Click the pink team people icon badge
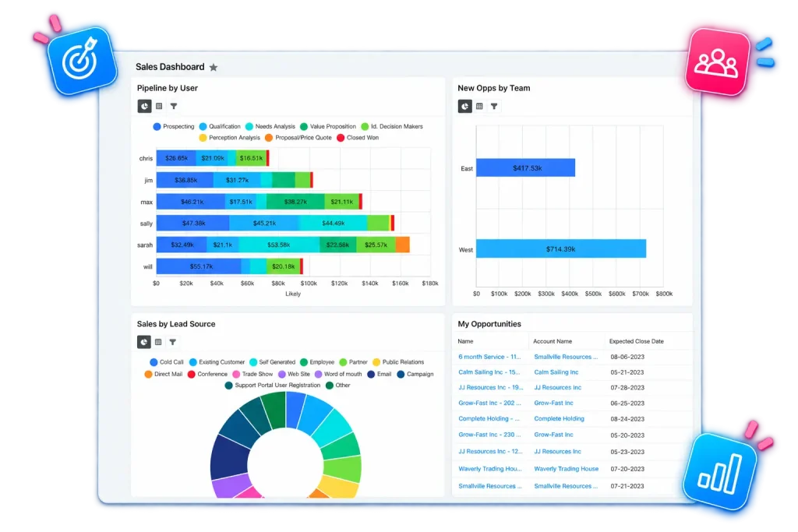This screenshot has width=798, height=532. [x=718, y=62]
